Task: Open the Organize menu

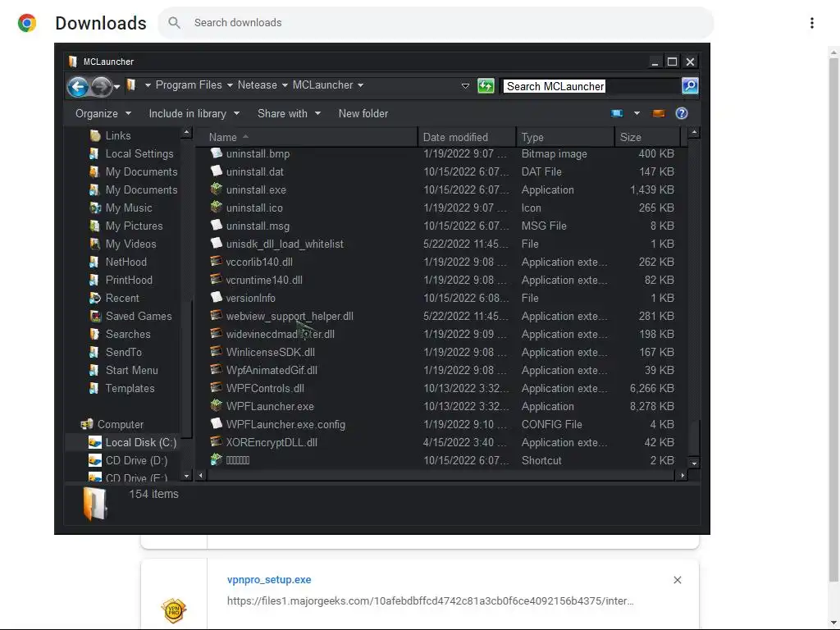Action: (x=103, y=113)
